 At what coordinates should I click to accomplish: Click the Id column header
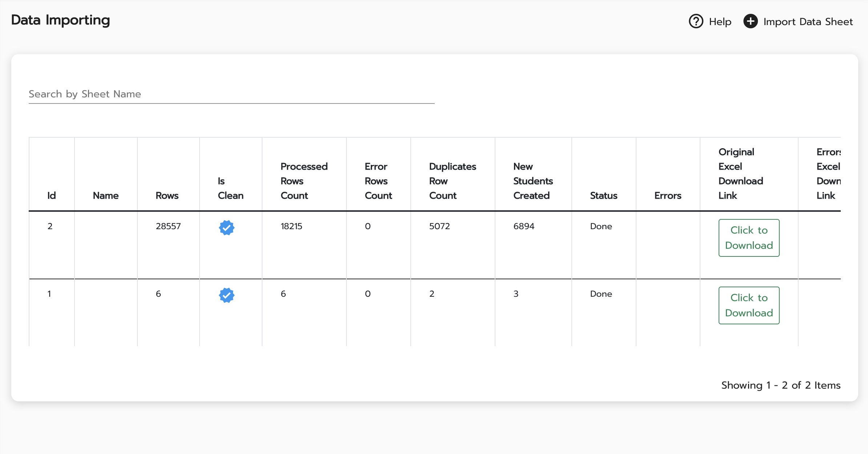[52, 196]
